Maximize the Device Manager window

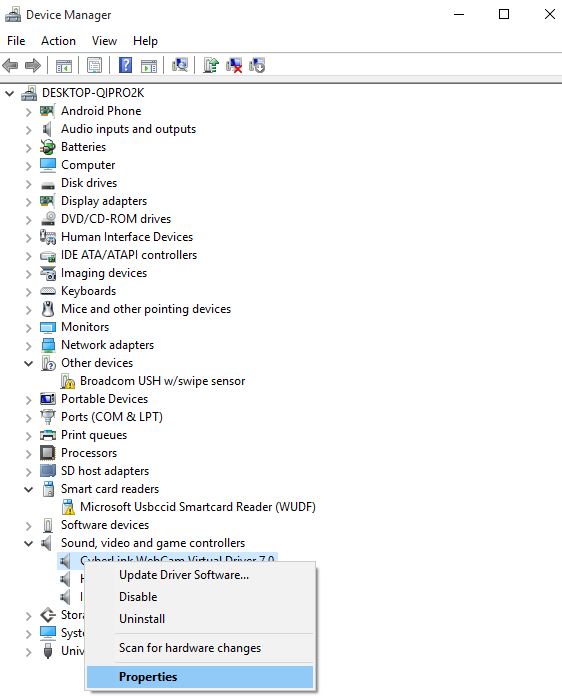tap(504, 15)
